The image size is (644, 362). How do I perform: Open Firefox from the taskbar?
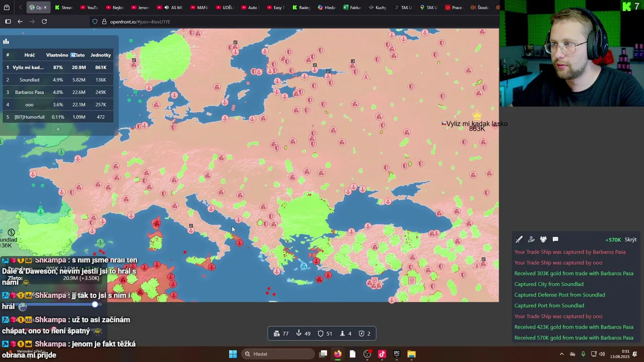pyautogui.click(x=338, y=354)
